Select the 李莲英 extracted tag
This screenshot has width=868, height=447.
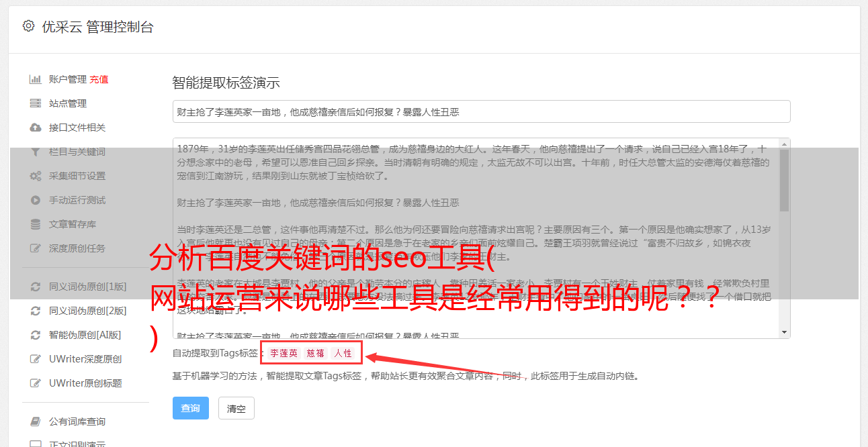pos(284,353)
